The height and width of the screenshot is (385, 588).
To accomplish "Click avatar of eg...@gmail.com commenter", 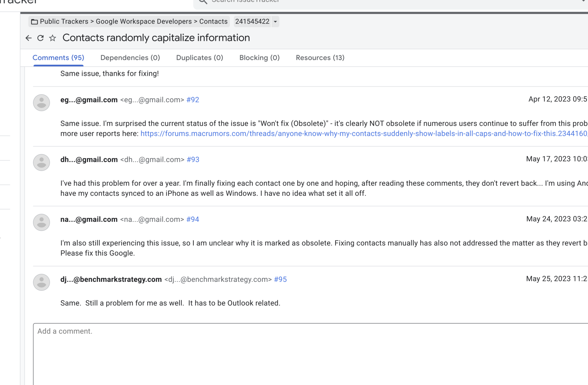I will pos(41,103).
